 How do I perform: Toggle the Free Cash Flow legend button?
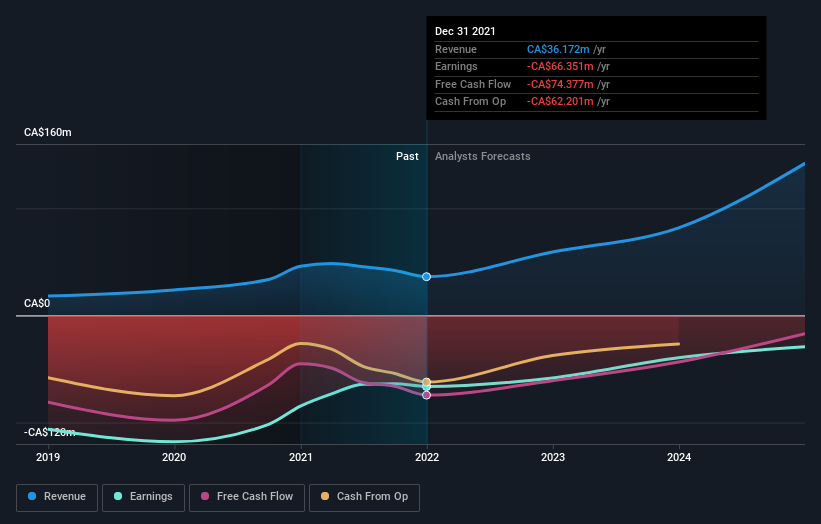[247, 497]
